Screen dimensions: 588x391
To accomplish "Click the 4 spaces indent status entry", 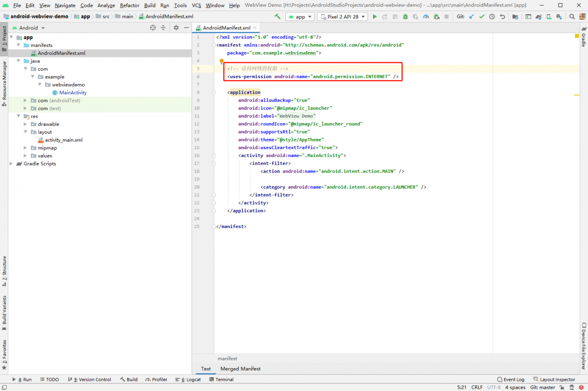I will [x=515, y=387].
